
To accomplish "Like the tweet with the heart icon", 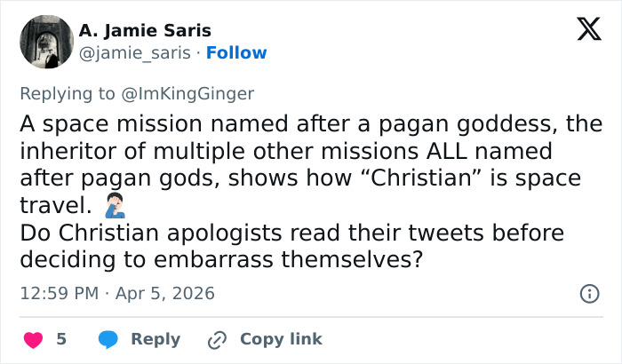I will 32,339.
